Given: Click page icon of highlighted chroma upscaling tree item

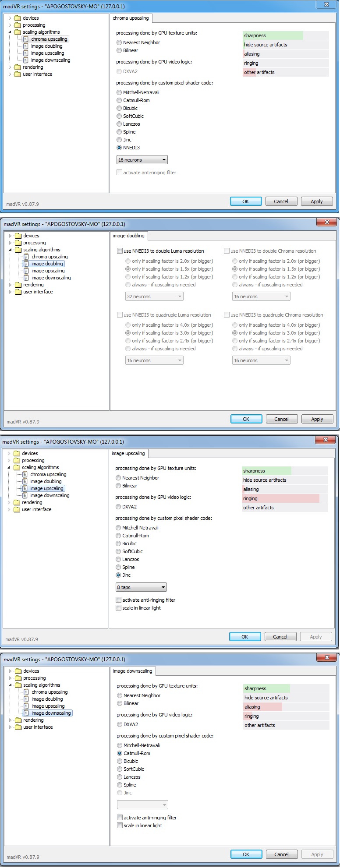Looking at the screenshot, I should pyautogui.click(x=26, y=39).
